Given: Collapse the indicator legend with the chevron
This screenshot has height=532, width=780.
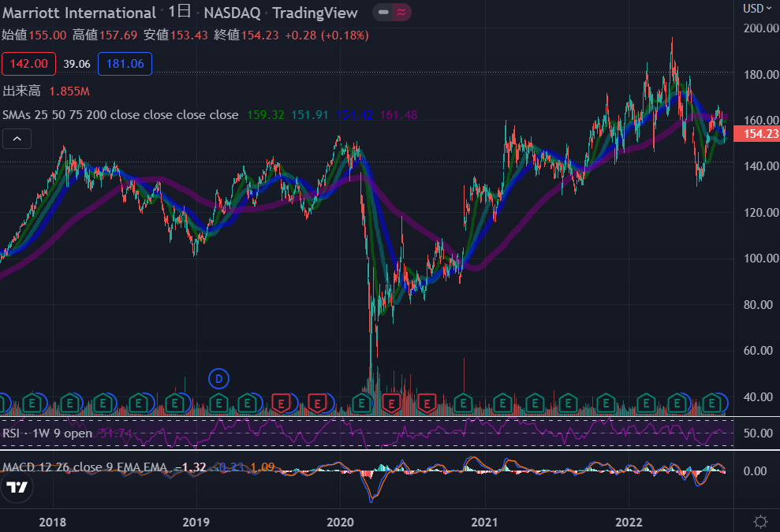Looking at the screenshot, I should point(17,139).
